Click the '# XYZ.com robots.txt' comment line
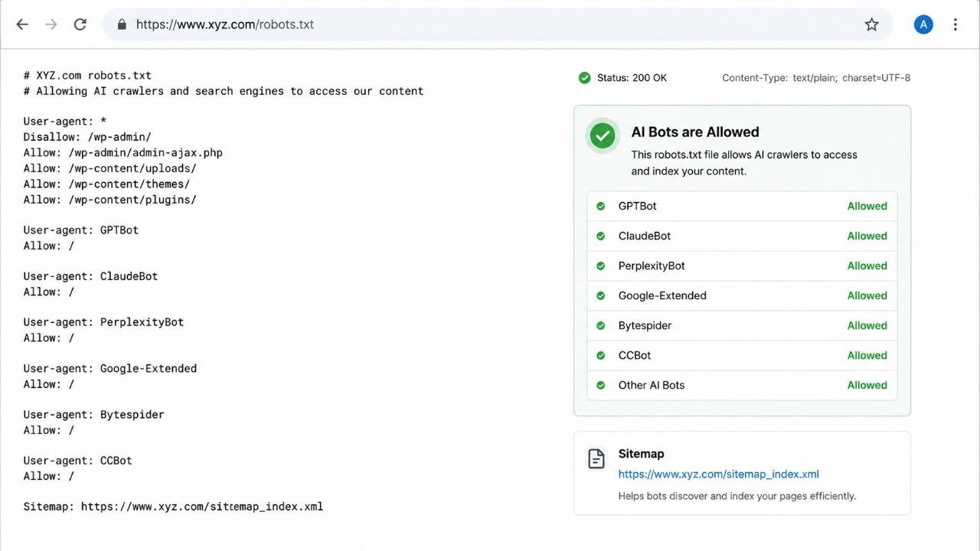The width and height of the screenshot is (980, 551). pos(87,76)
